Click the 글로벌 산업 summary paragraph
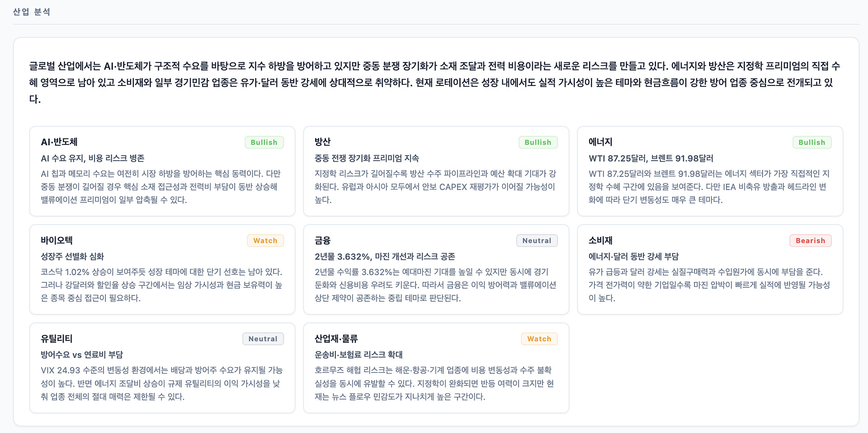 pos(434,82)
